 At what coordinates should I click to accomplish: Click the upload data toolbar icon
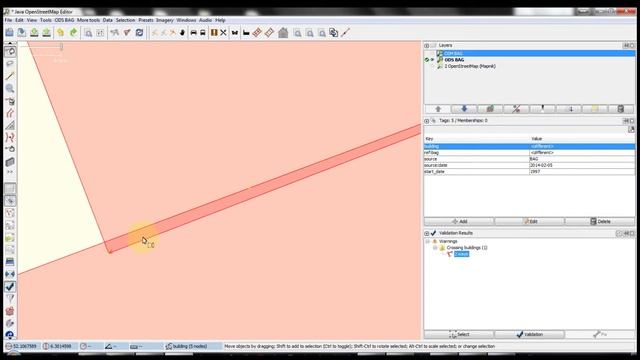click(47, 33)
